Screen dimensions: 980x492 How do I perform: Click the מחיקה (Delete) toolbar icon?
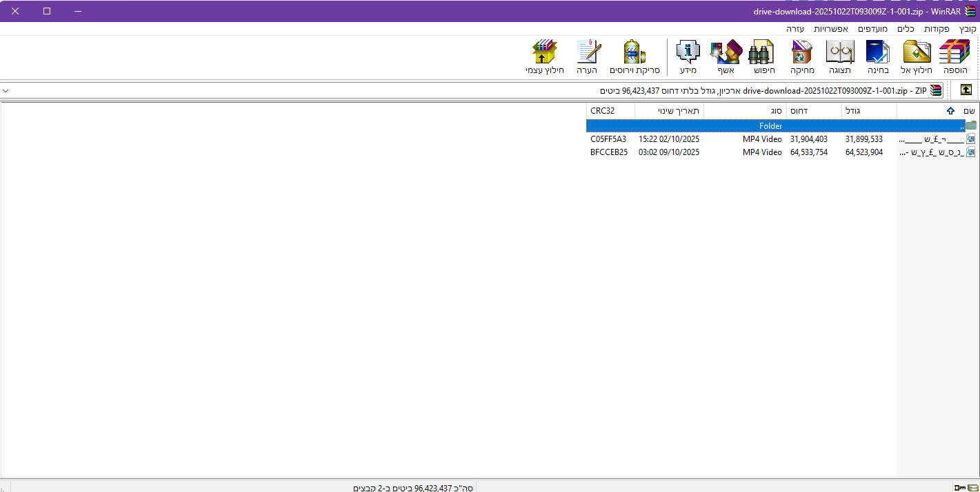(x=802, y=57)
